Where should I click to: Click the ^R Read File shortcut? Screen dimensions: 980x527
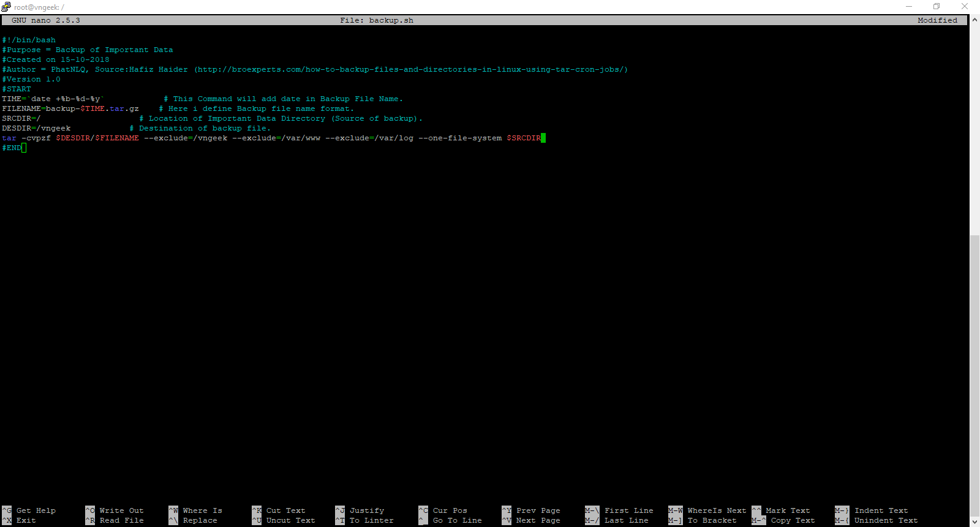coord(115,520)
